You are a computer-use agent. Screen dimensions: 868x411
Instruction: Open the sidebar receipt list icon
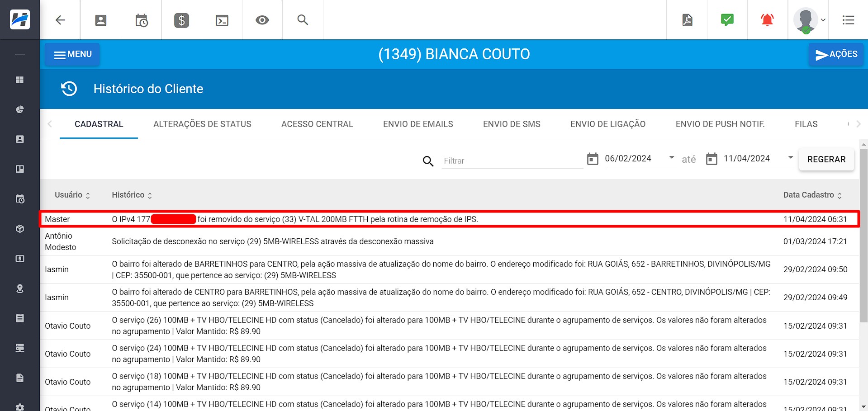pos(20,318)
